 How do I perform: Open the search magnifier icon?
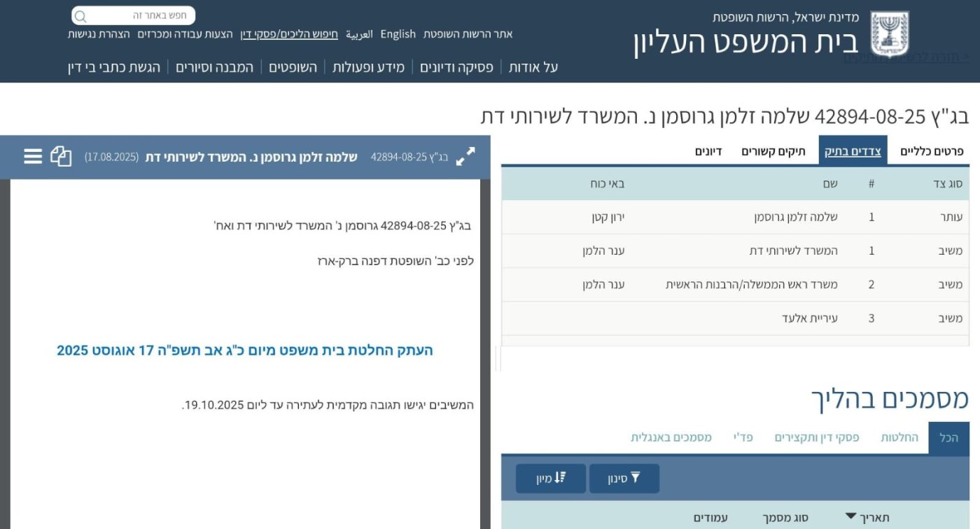(80, 15)
